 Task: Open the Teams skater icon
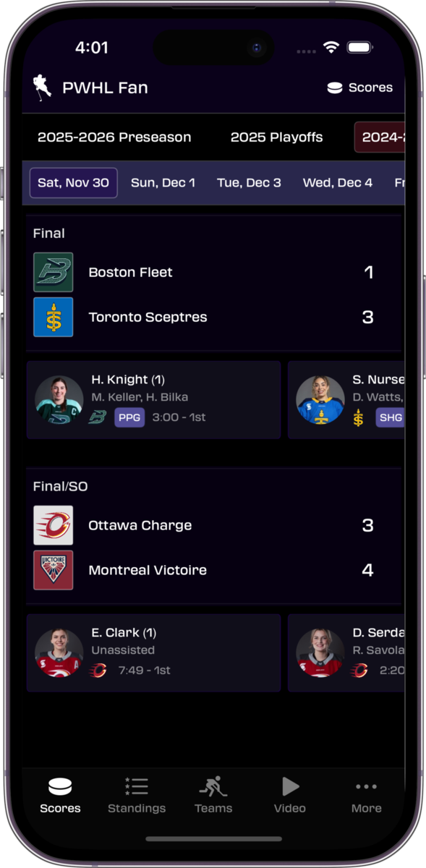click(x=213, y=786)
